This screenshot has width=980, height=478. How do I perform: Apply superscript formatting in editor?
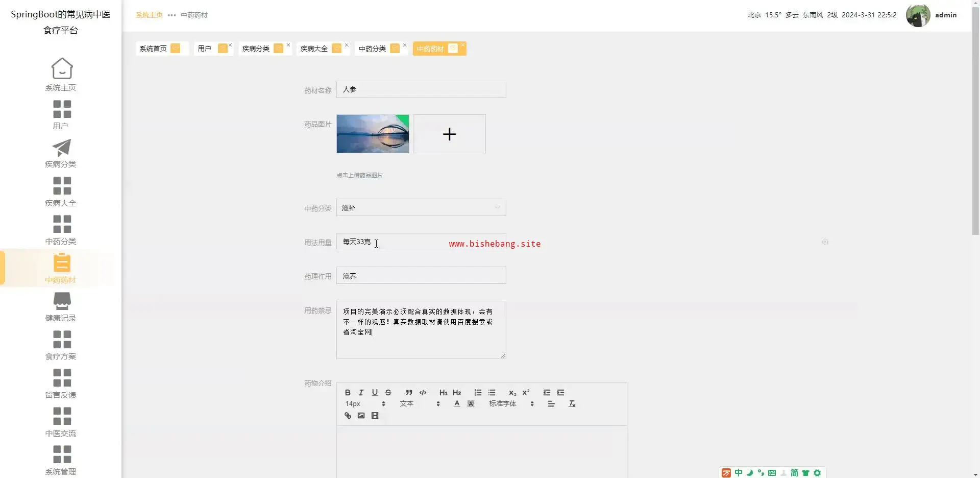(526, 392)
